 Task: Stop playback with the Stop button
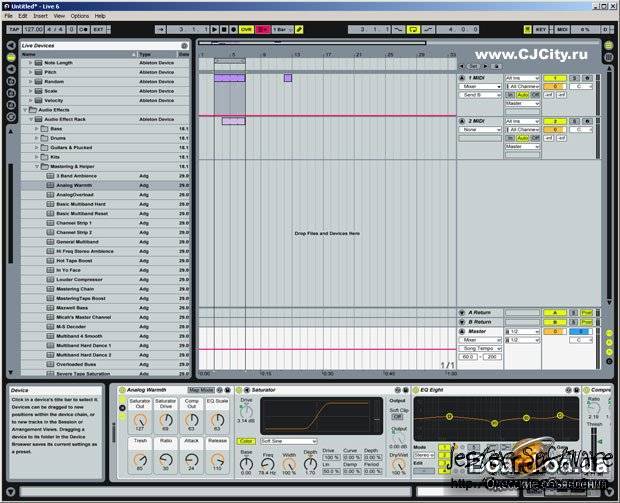pyautogui.click(x=224, y=29)
